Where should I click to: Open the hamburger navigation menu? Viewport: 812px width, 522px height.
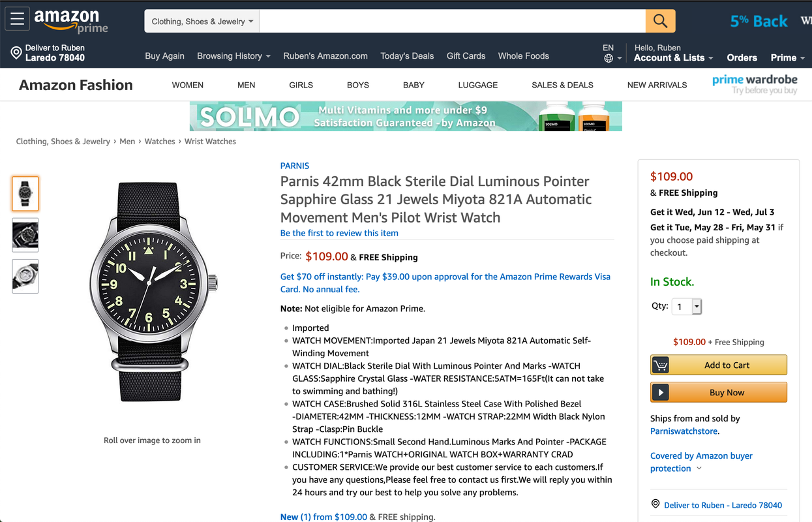(x=17, y=19)
